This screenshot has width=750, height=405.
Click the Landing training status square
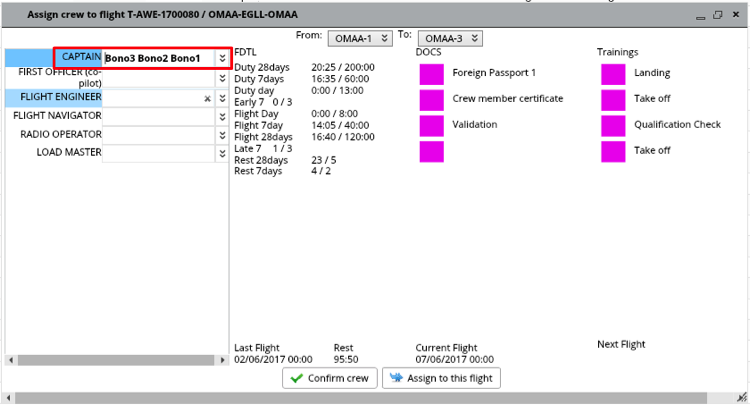[x=613, y=74]
